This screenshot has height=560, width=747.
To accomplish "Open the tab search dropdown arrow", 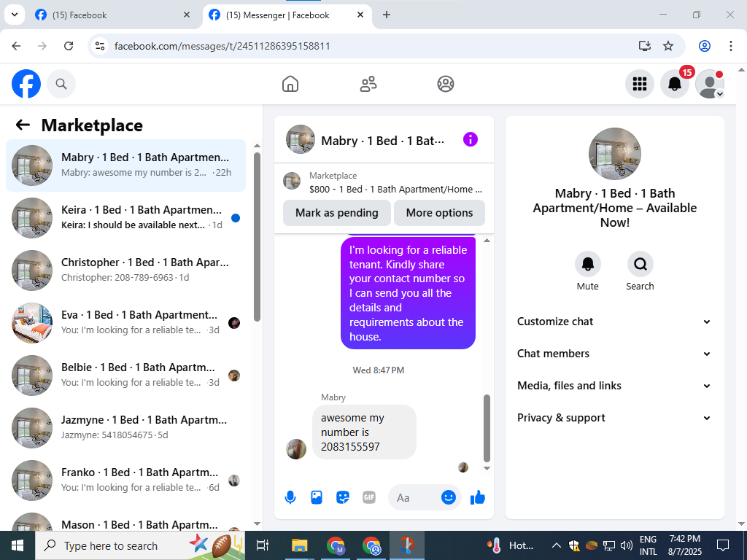I will 15,15.
